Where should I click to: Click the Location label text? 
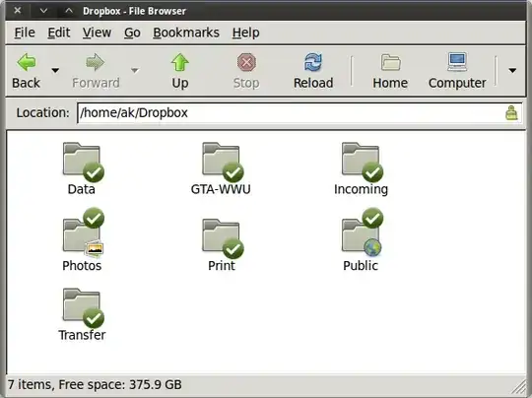tap(42, 112)
